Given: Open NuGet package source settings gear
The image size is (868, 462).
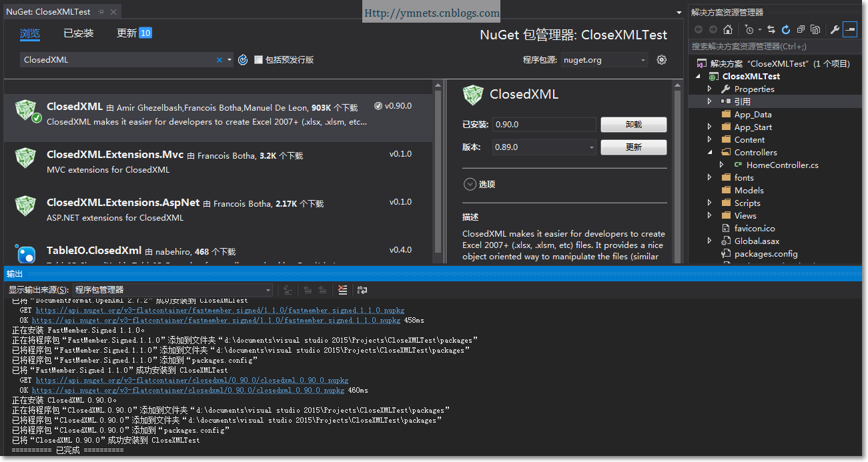Looking at the screenshot, I should pyautogui.click(x=662, y=59).
